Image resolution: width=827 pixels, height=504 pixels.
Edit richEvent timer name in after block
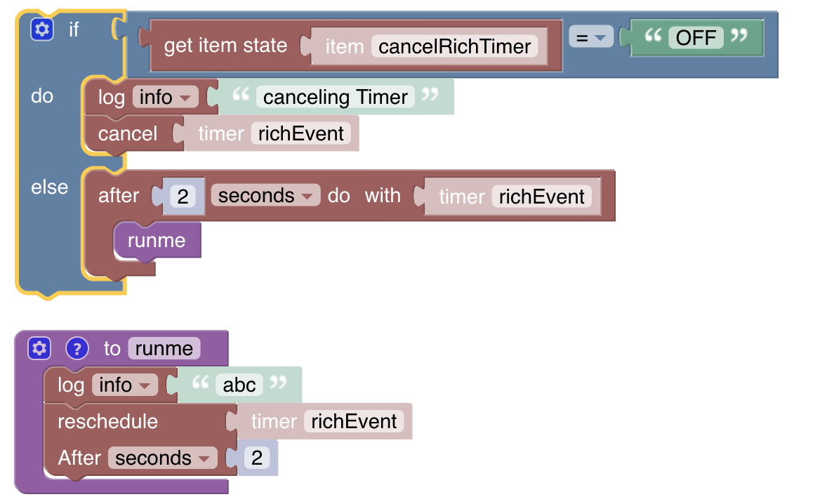[x=541, y=197]
